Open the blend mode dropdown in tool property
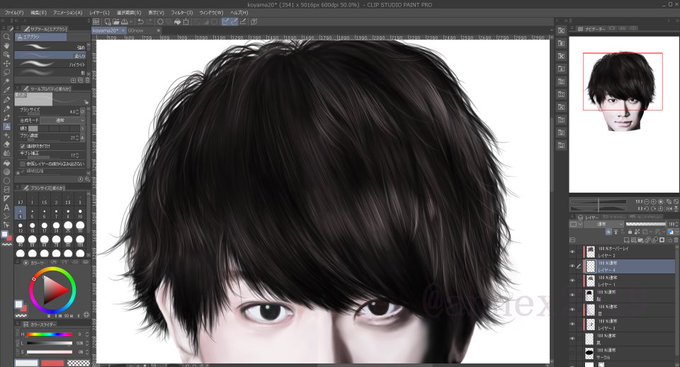Image resolution: width=680 pixels, height=367 pixels. (x=63, y=120)
